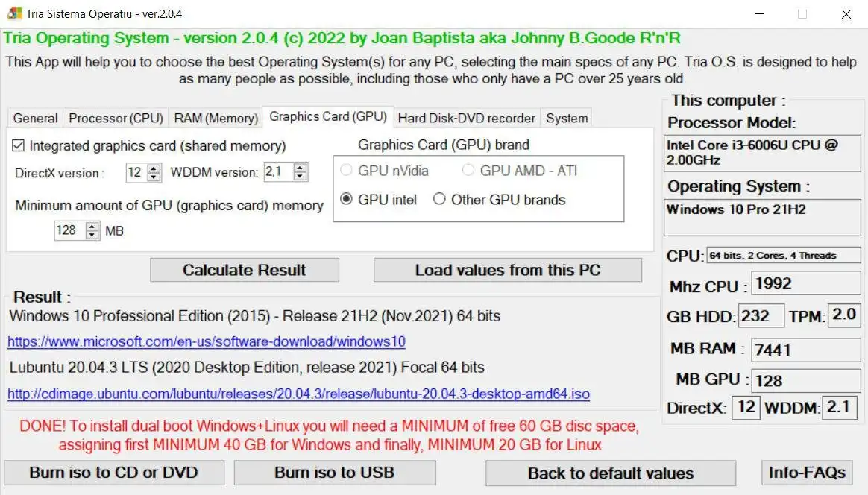
Task: Open the Processor (CPU) tab
Action: 116,118
